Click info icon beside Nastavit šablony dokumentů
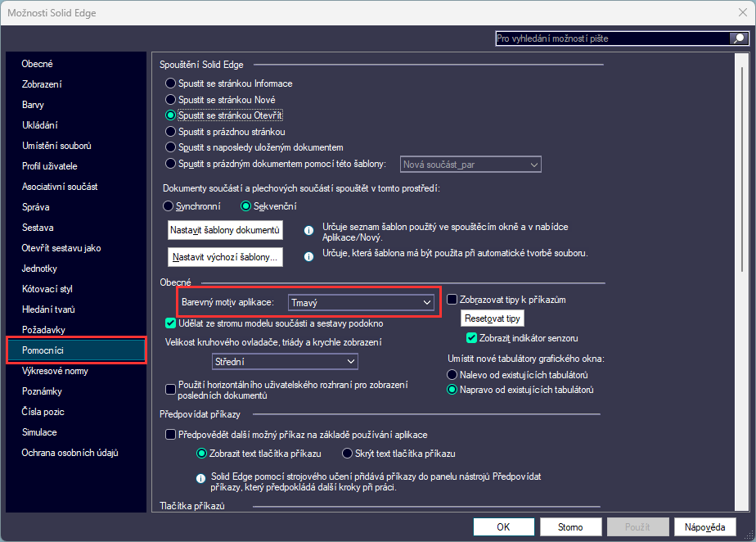756x542 pixels. (309, 232)
